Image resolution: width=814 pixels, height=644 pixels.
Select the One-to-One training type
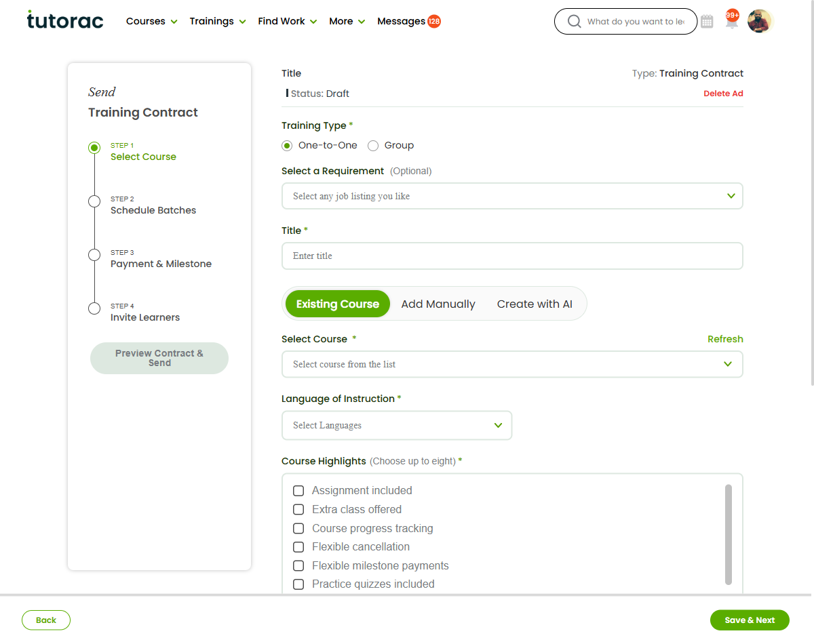pos(287,146)
